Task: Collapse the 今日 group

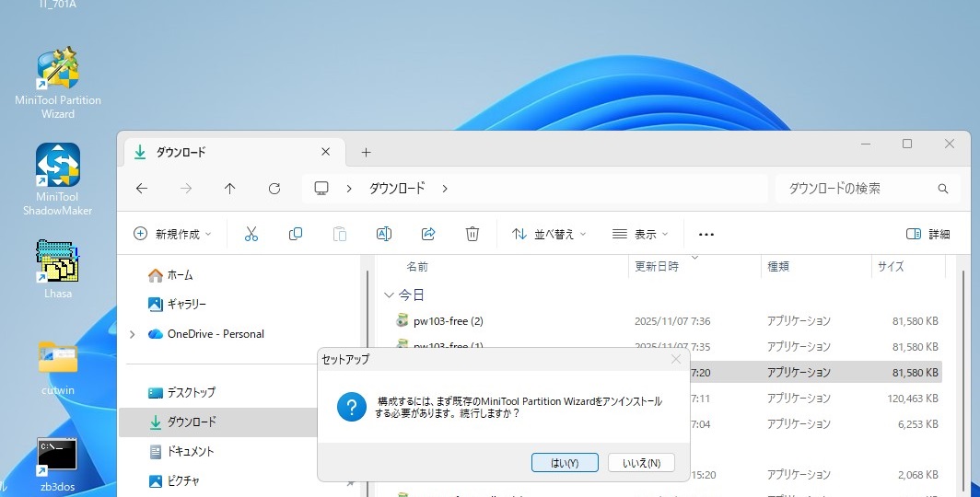Action: (389, 295)
